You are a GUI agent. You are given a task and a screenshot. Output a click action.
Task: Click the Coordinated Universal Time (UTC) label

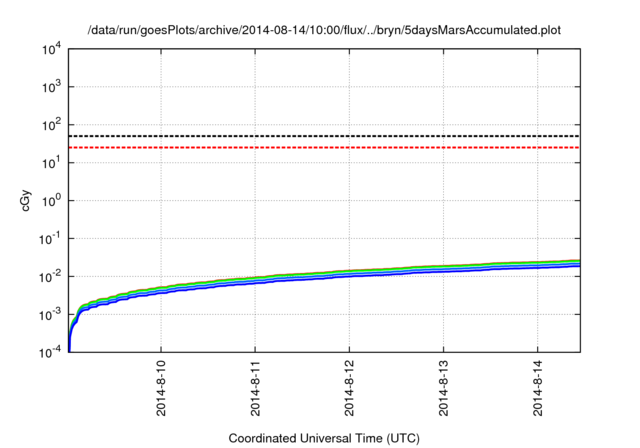click(324, 438)
